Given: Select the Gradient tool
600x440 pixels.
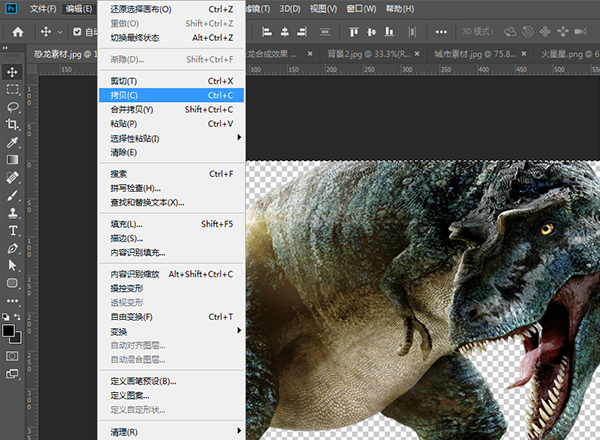Looking at the screenshot, I should 13,159.
